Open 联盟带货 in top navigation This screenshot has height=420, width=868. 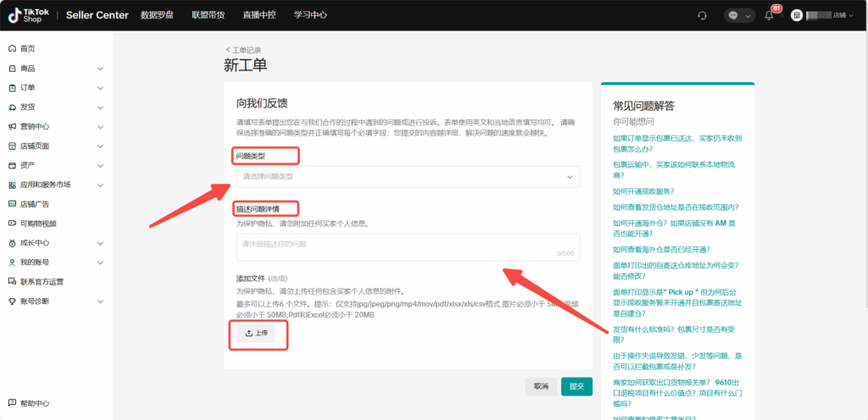209,15
